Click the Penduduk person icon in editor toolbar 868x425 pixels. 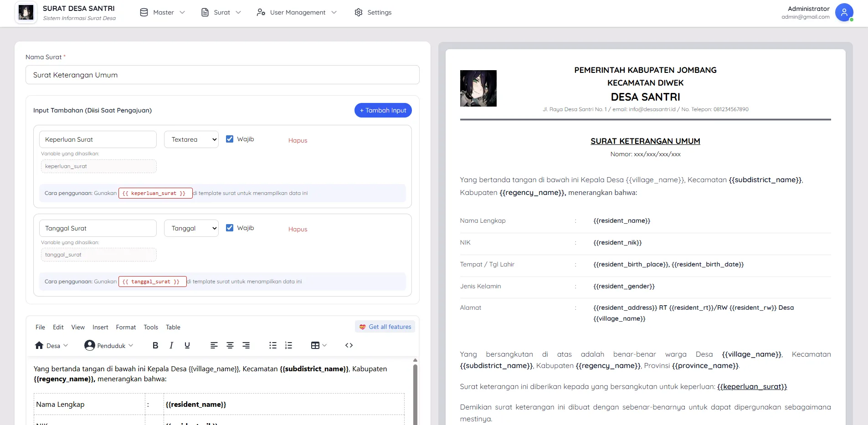coord(90,345)
